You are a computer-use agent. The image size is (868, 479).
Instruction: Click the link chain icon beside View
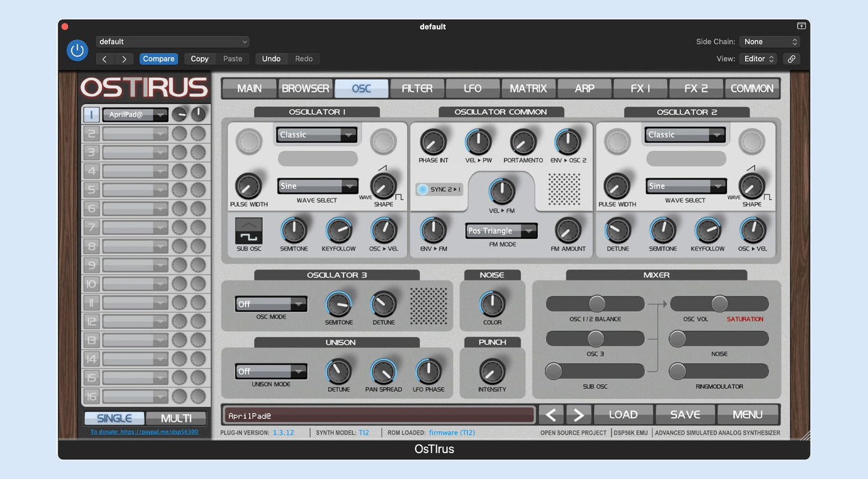click(791, 59)
